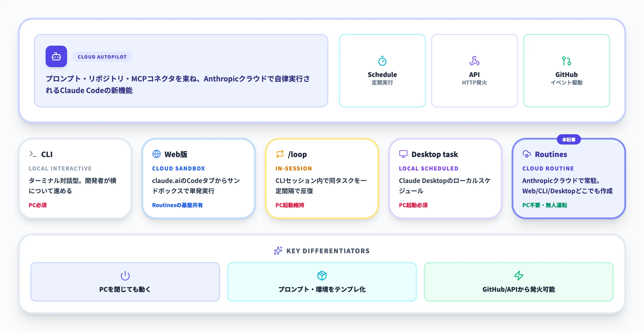Click the green PC不要・無人運転 note
The image size is (644, 332).
[544, 205]
